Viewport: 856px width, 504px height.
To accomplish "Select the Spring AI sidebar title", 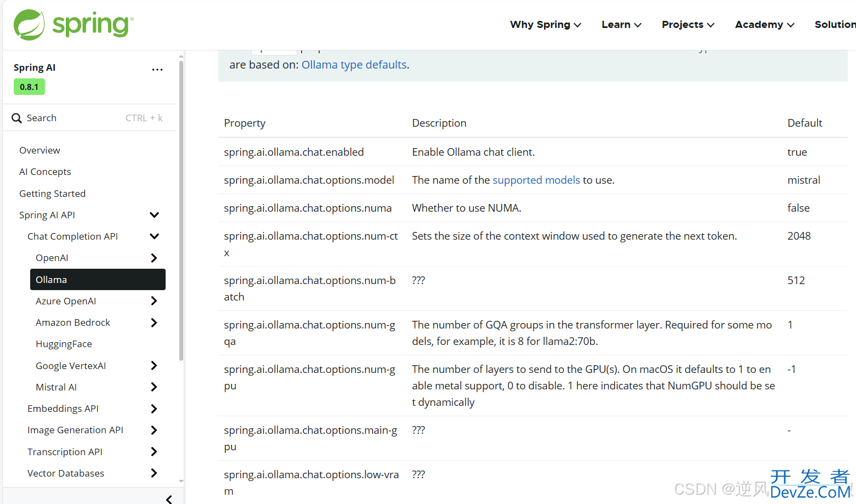I will pos(35,67).
